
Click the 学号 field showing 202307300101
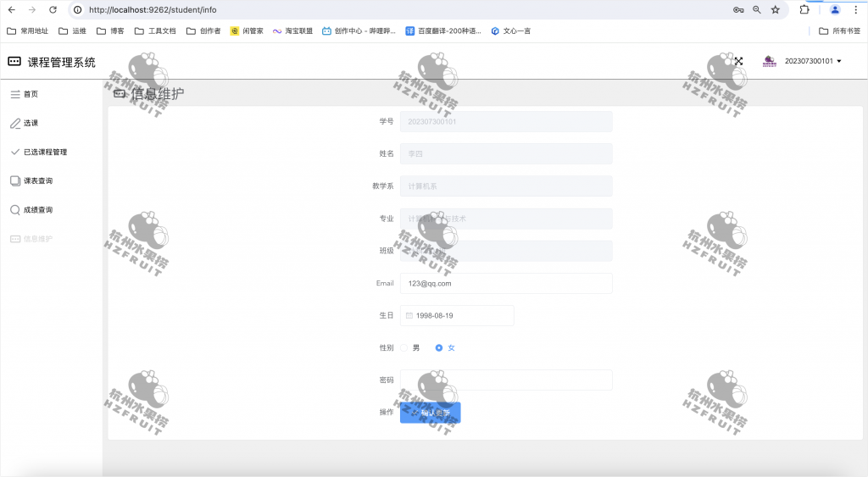(506, 122)
